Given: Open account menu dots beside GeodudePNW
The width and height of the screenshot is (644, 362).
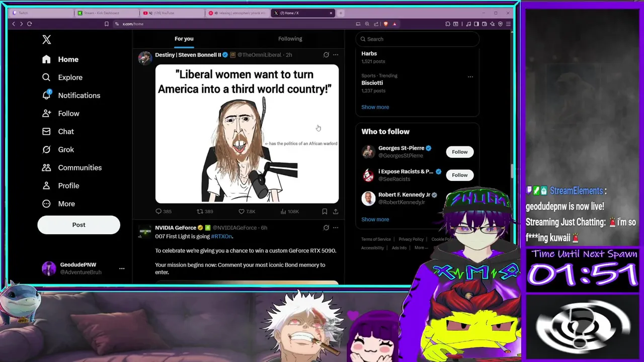Looking at the screenshot, I should tap(122, 268).
